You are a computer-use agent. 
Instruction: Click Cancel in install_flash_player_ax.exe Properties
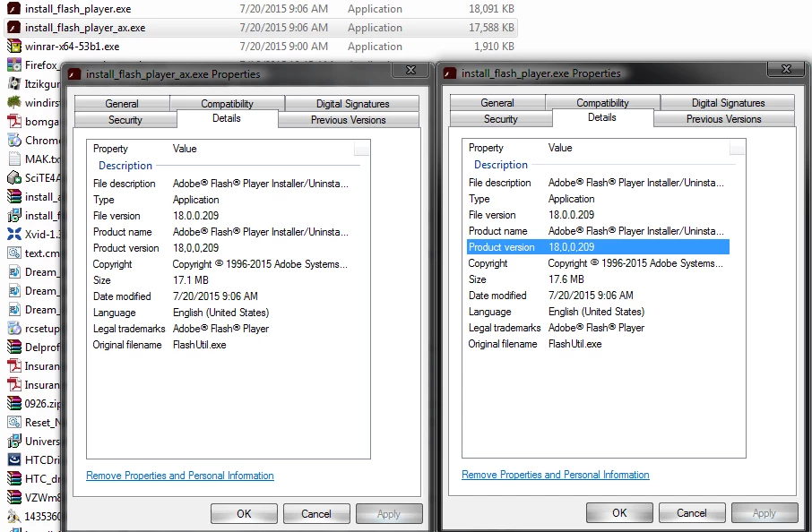tap(316, 514)
